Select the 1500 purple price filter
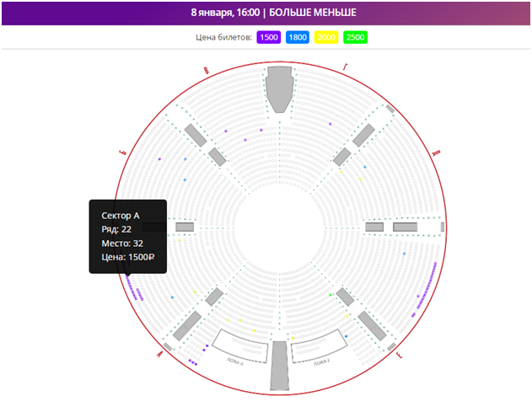This screenshot has height=407, width=532. click(269, 37)
